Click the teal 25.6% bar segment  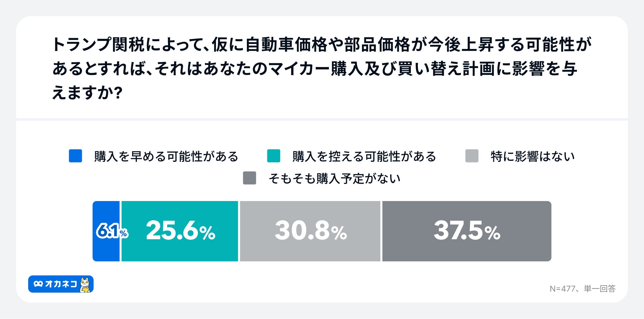coord(180,231)
